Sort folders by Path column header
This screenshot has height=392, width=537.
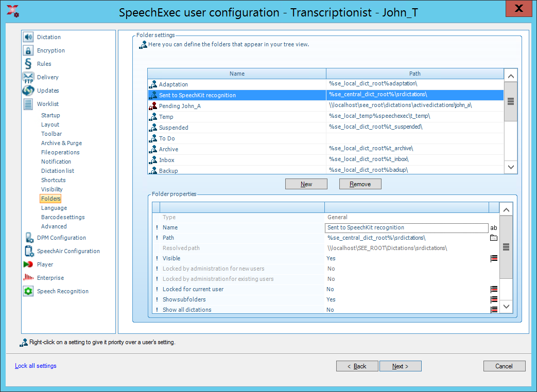(x=415, y=74)
